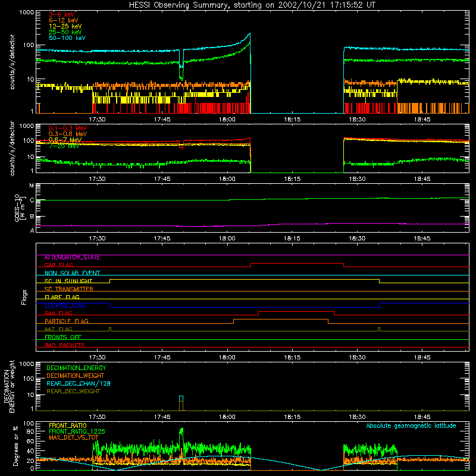476x476 pixels.
Task: Click the green 25-50 keV legend label
Action: pos(65,32)
